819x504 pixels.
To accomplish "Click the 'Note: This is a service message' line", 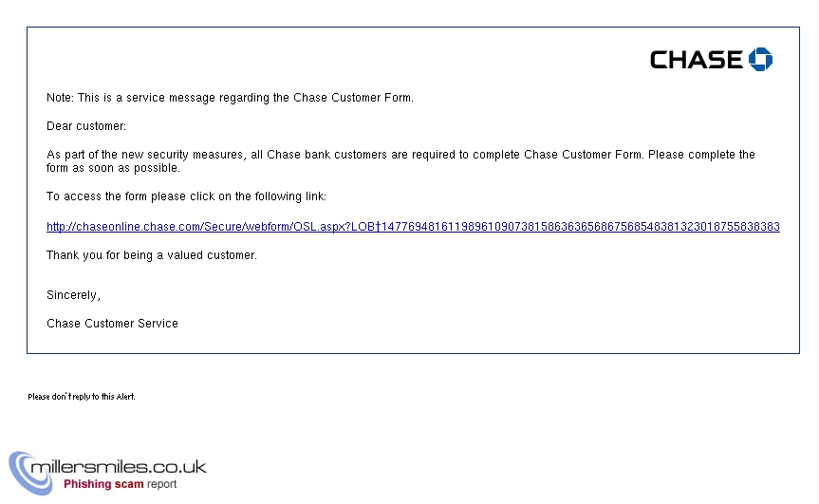I will 230,98.
